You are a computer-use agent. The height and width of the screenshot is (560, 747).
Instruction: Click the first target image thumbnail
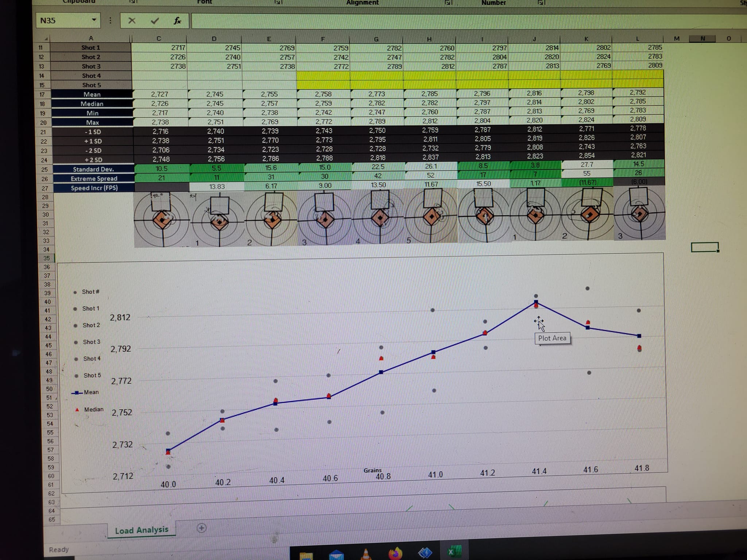(x=162, y=218)
